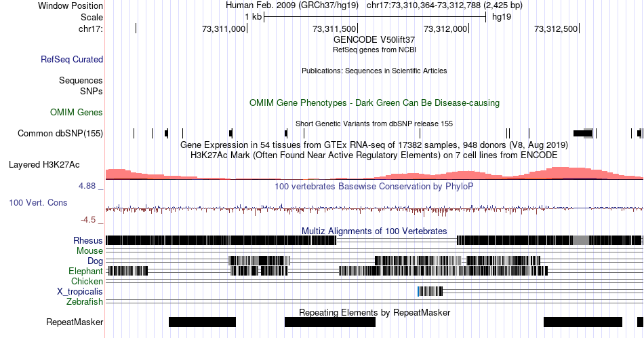Click the OMIM Gene Phenotypes track title
Viewport: 644px width, 338px height.
click(x=374, y=102)
